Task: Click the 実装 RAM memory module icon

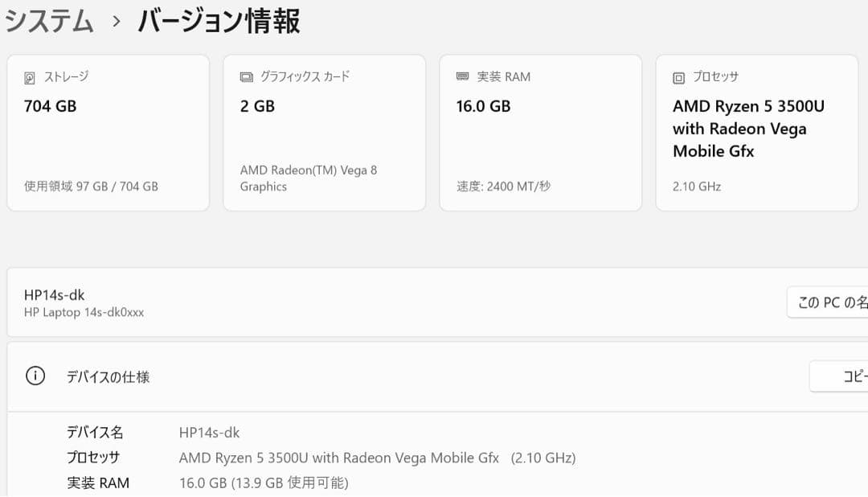Action: click(x=462, y=76)
